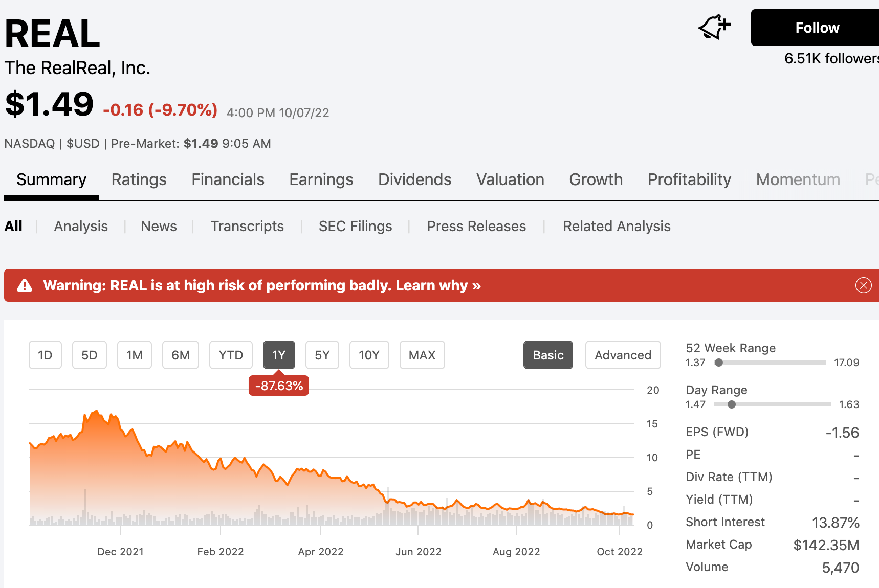This screenshot has height=588, width=879.
Task: Set chart range to 1D
Action: tap(45, 355)
